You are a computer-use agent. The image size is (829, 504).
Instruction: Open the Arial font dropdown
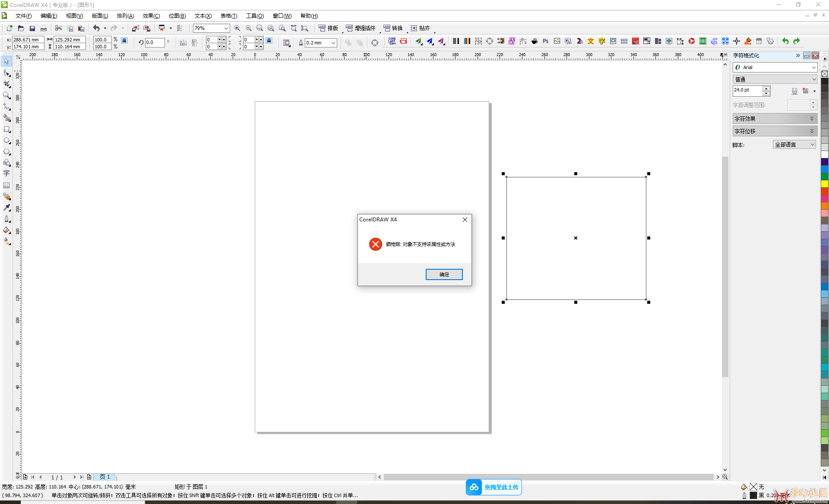click(813, 67)
